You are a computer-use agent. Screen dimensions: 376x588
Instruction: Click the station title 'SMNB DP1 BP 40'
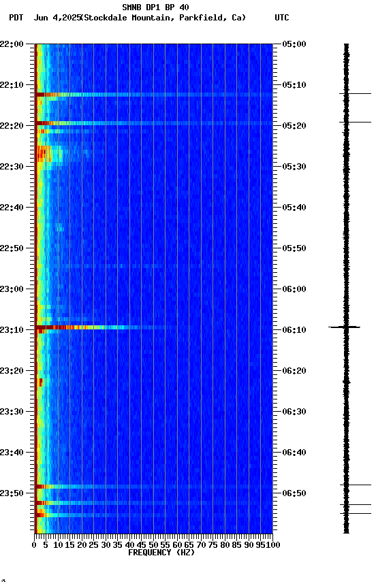pyautogui.click(x=155, y=7)
